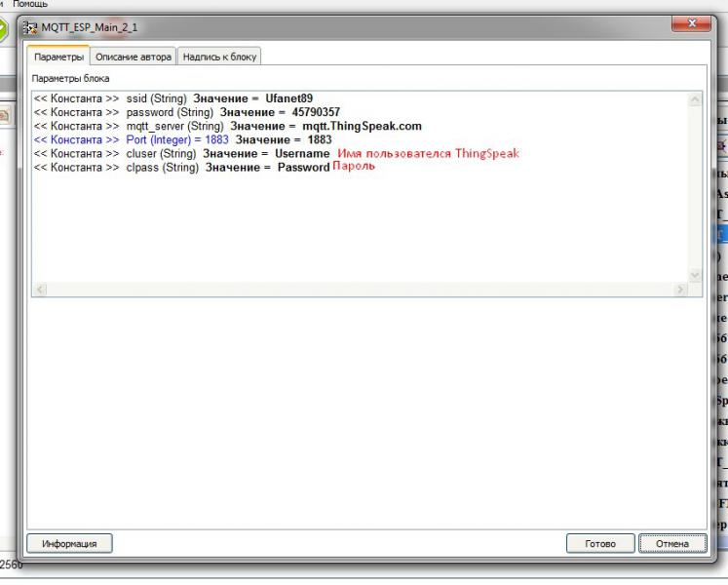Open the Помощь menu in main window

(x=30, y=4)
